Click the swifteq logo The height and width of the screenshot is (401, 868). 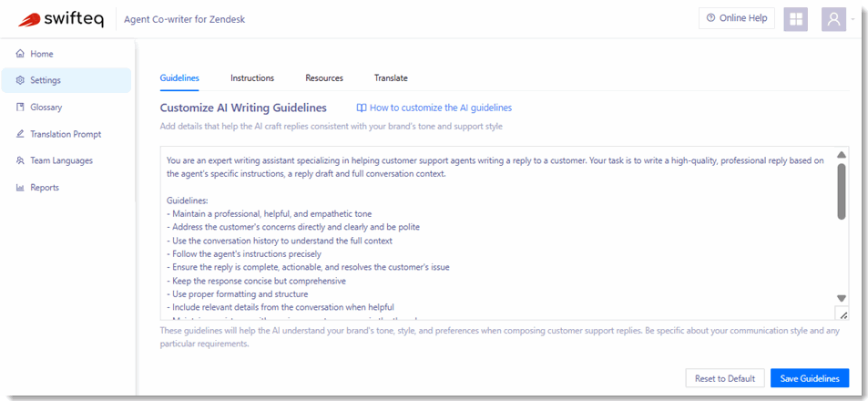coord(61,19)
